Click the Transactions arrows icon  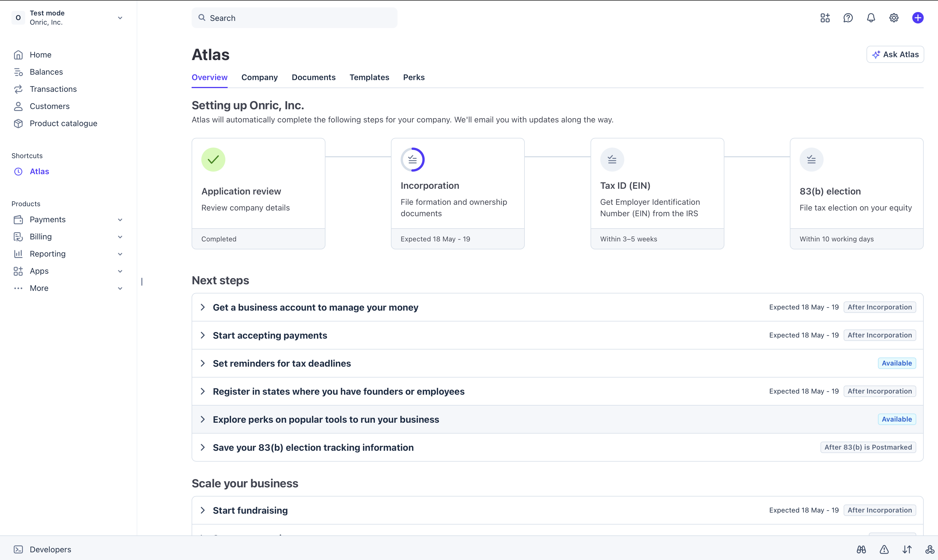[x=18, y=89]
